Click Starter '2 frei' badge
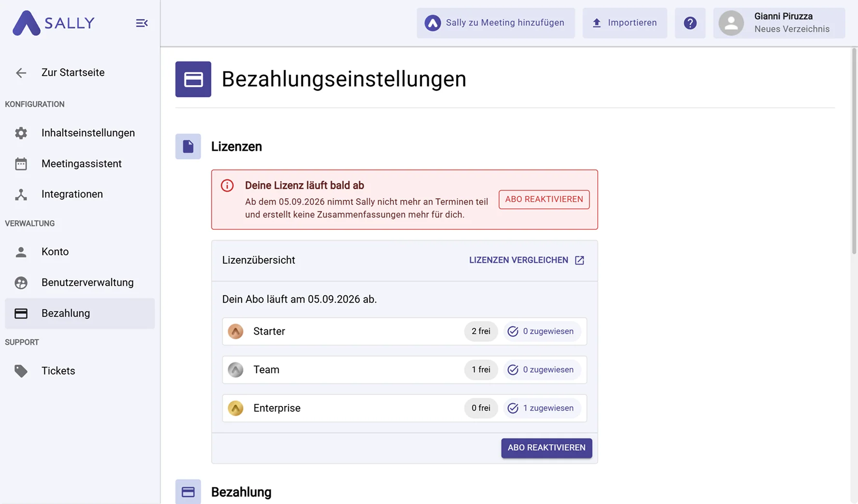The height and width of the screenshot is (504, 858). point(481,332)
